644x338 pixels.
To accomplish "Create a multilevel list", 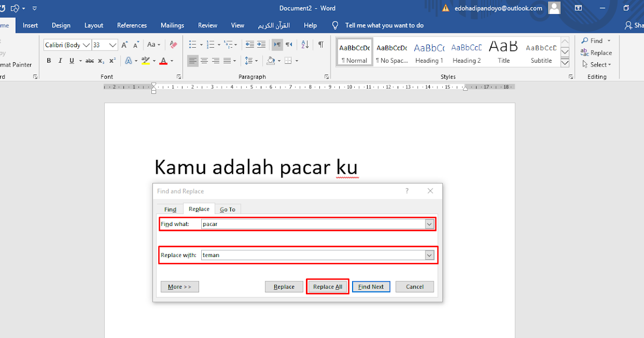I will [x=229, y=45].
